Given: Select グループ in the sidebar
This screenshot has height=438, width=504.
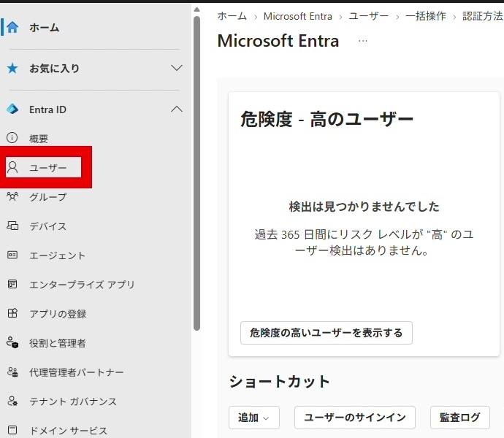Looking at the screenshot, I should pyautogui.click(x=48, y=196).
